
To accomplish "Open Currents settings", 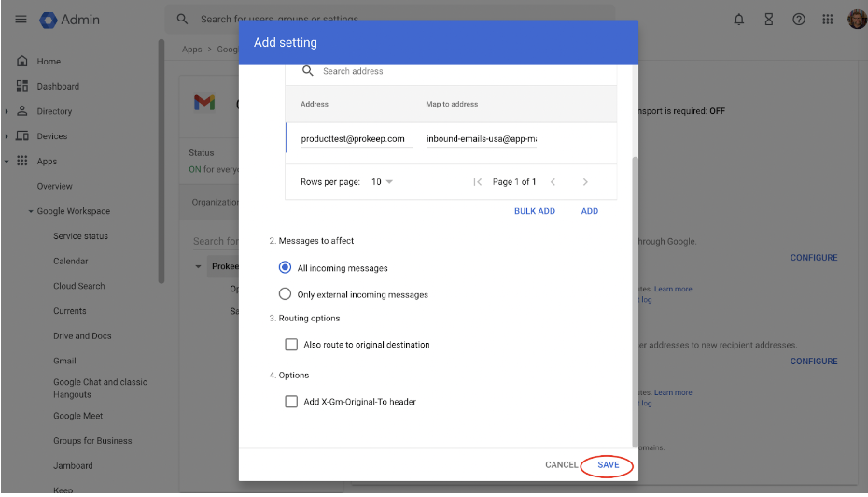I will (70, 311).
